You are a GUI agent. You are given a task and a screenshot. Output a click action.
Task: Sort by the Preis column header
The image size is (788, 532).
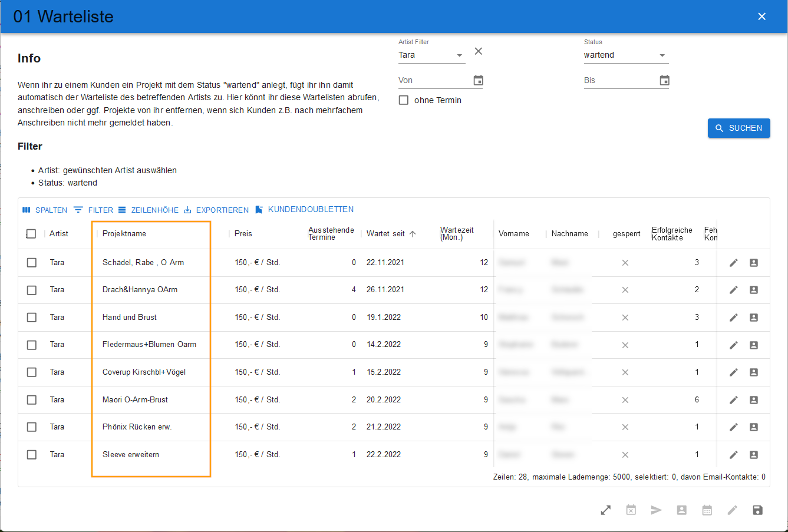tap(243, 234)
